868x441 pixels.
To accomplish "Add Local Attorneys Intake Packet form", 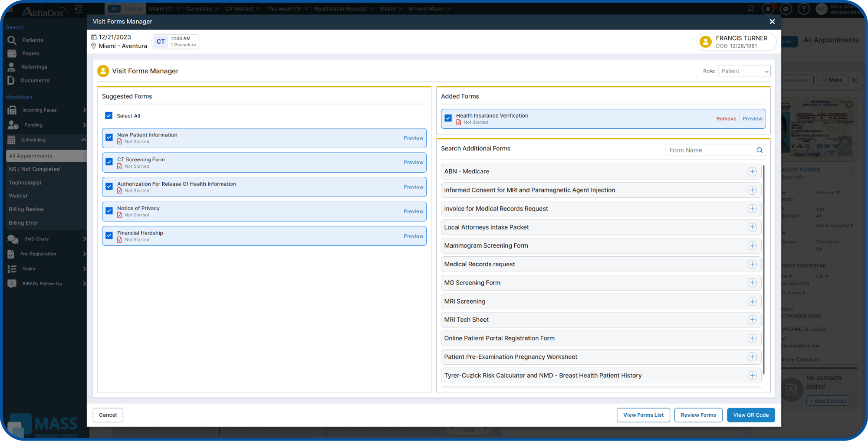I will coord(752,227).
